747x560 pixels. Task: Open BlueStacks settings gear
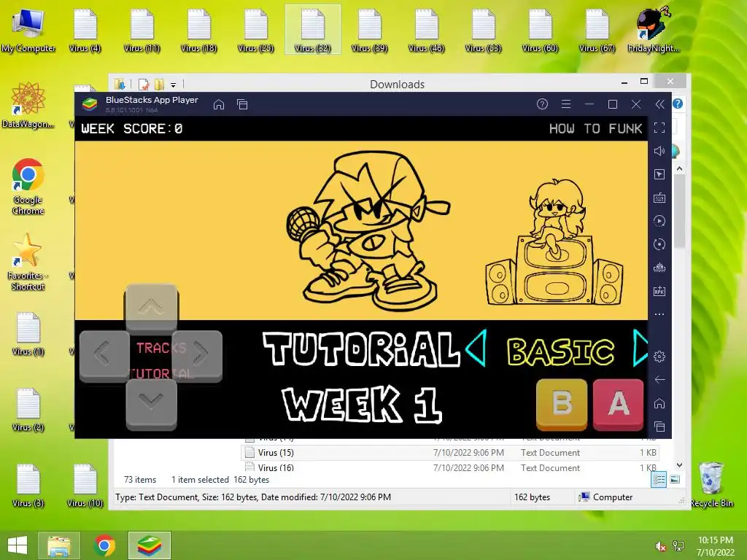[659, 356]
